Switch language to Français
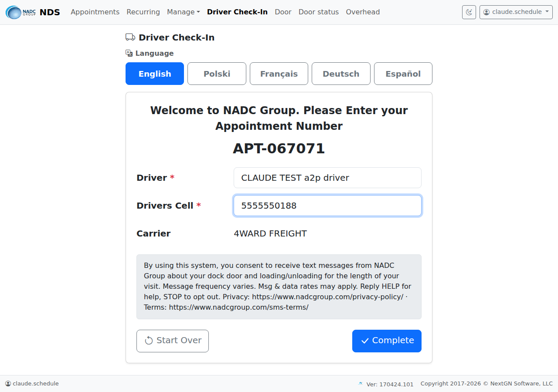The height and width of the screenshot is (392, 558). [279, 74]
